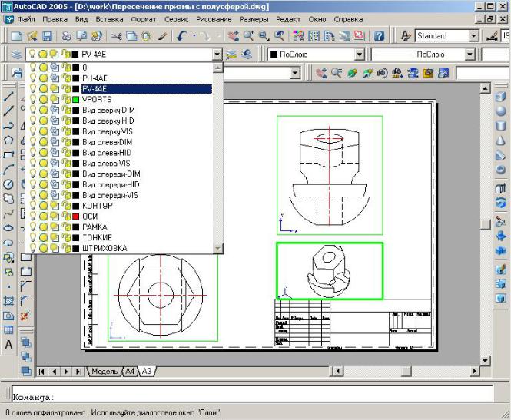Click drawing area vertical scroll up arrow
The width and height of the screenshot is (511, 420).
click(485, 88)
